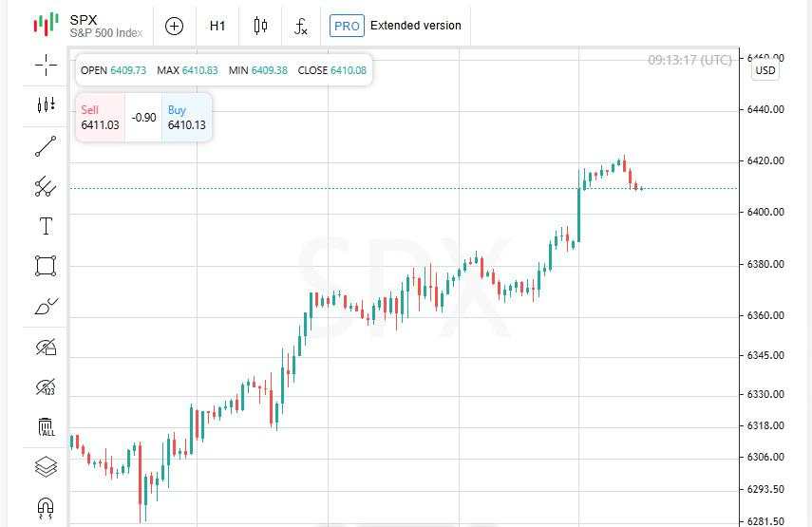Click the Buy 6410.13 button
This screenshot has height=527, width=812.
coord(187,118)
